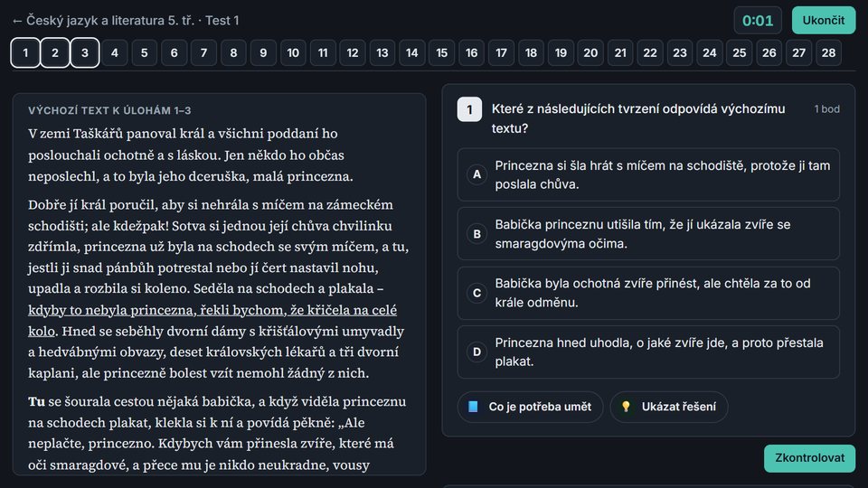
Task: Click the underlined phrase kdyby to nebyla princezna
Action: click(x=112, y=310)
